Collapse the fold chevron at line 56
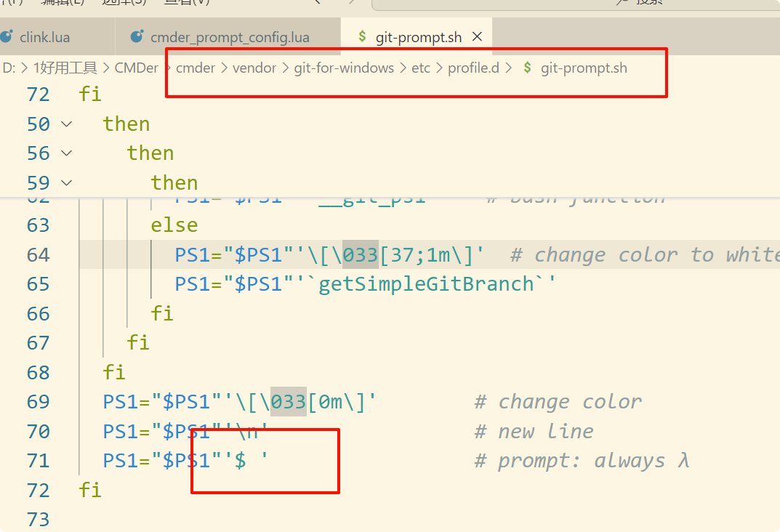Screen dimensions: 780x532 pos(67,153)
